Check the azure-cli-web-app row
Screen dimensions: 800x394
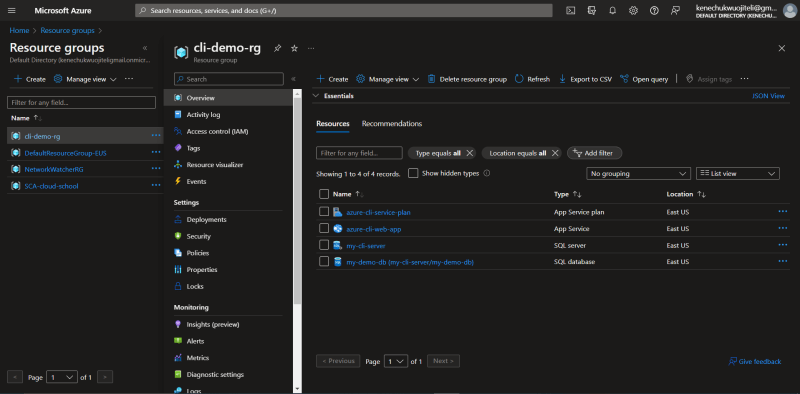tap(323, 228)
